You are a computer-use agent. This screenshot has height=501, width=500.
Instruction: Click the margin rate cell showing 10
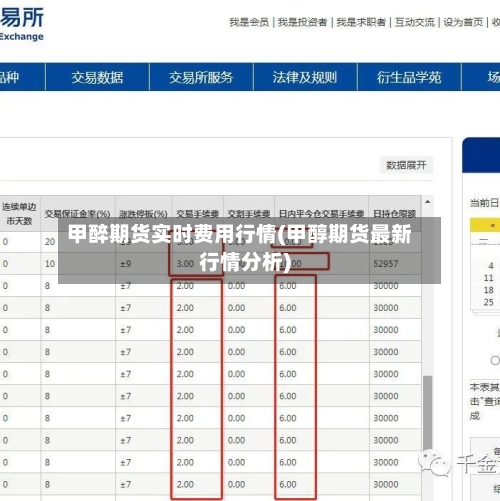pos(78,264)
